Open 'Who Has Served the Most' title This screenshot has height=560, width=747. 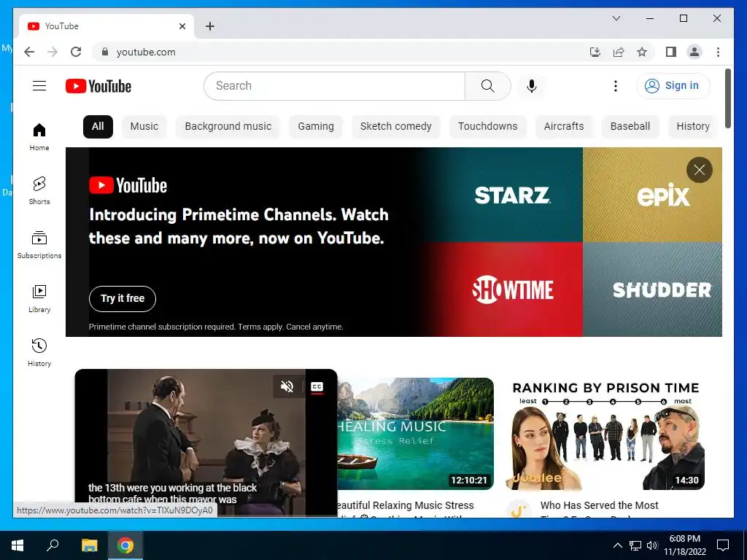(599, 505)
